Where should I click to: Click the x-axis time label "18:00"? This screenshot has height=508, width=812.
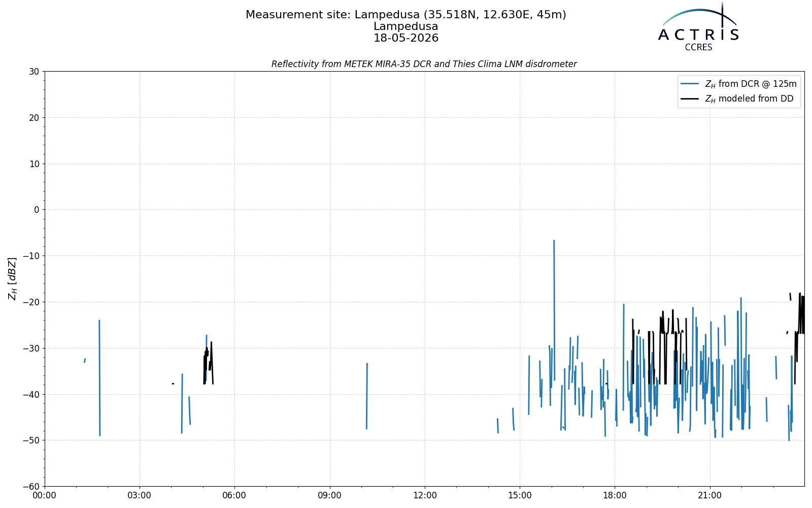[x=615, y=495]
